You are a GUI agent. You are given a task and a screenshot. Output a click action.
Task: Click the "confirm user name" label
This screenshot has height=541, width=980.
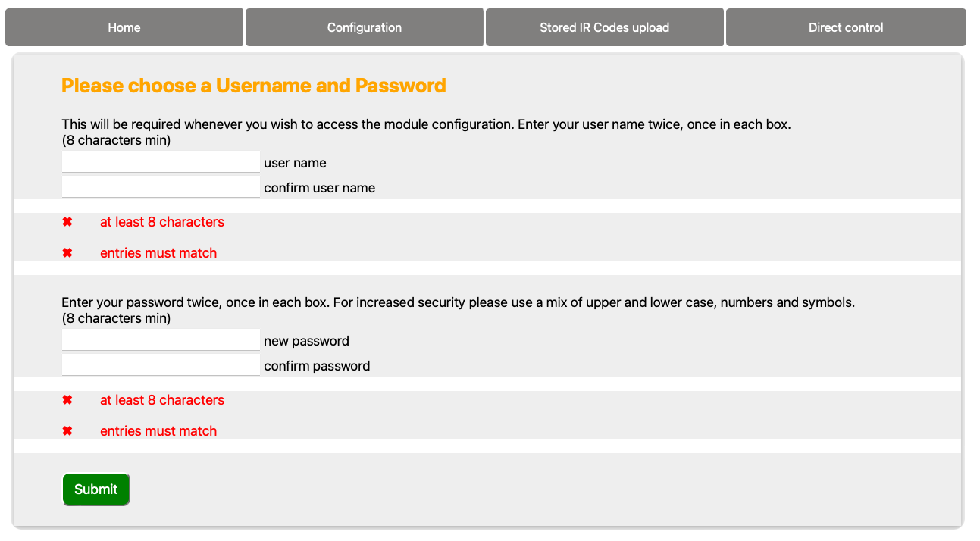[319, 188]
